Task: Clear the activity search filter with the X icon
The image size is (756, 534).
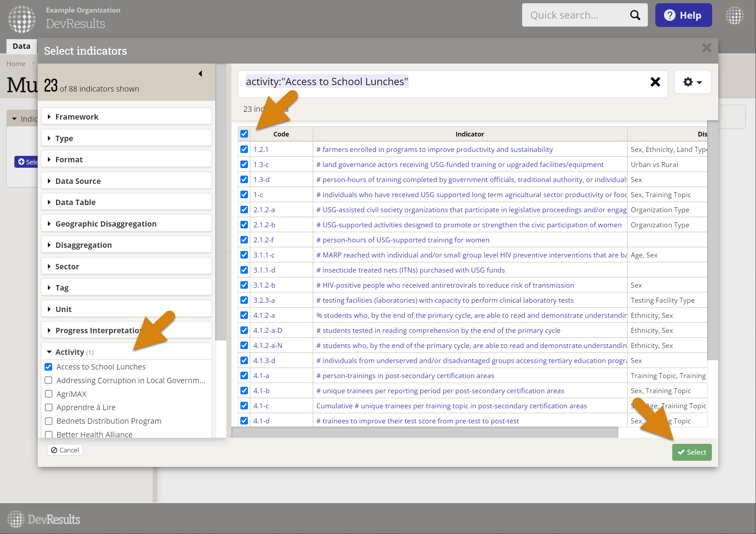Action: click(x=655, y=82)
